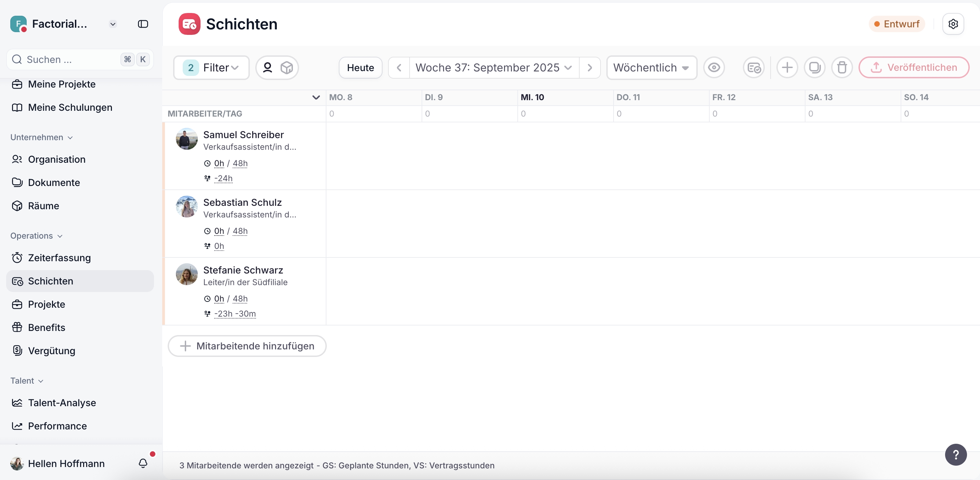Click the copy shifts icon
Viewport: 980px width, 480px height.
(x=814, y=68)
